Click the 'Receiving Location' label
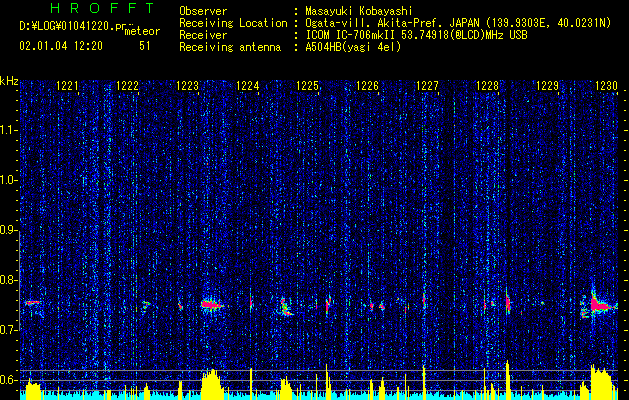 click(233, 23)
